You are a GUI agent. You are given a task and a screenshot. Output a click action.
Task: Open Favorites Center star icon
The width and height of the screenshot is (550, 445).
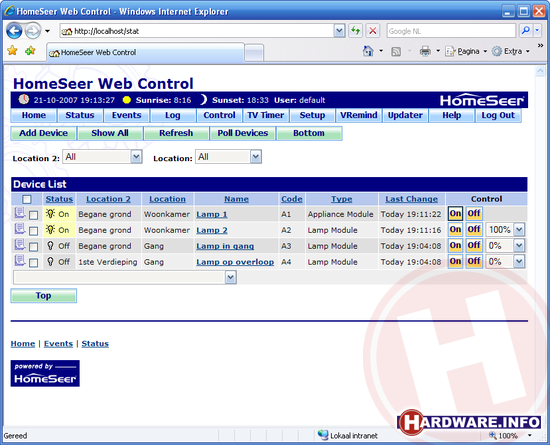point(12,51)
